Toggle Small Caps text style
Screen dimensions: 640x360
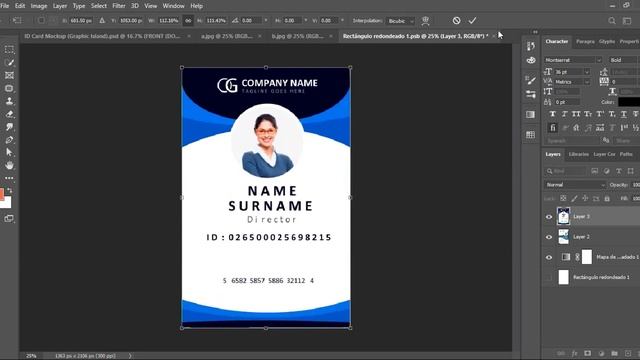pos(588,114)
